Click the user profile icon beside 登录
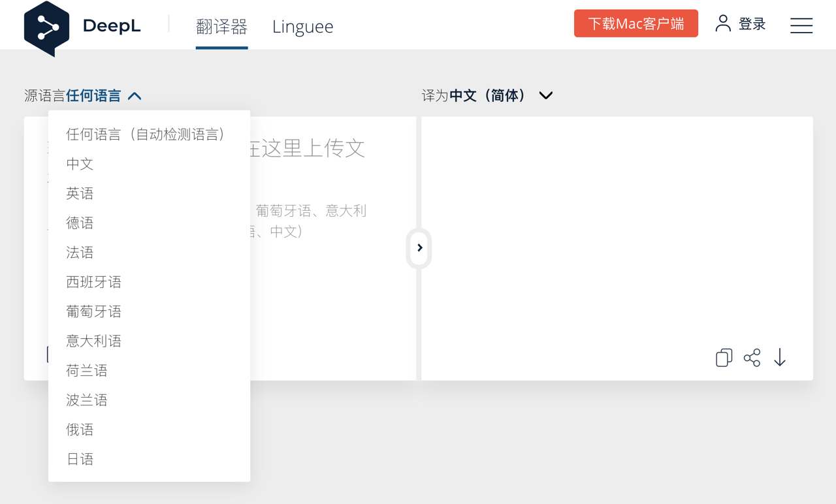836x504 pixels. pyautogui.click(x=723, y=24)
